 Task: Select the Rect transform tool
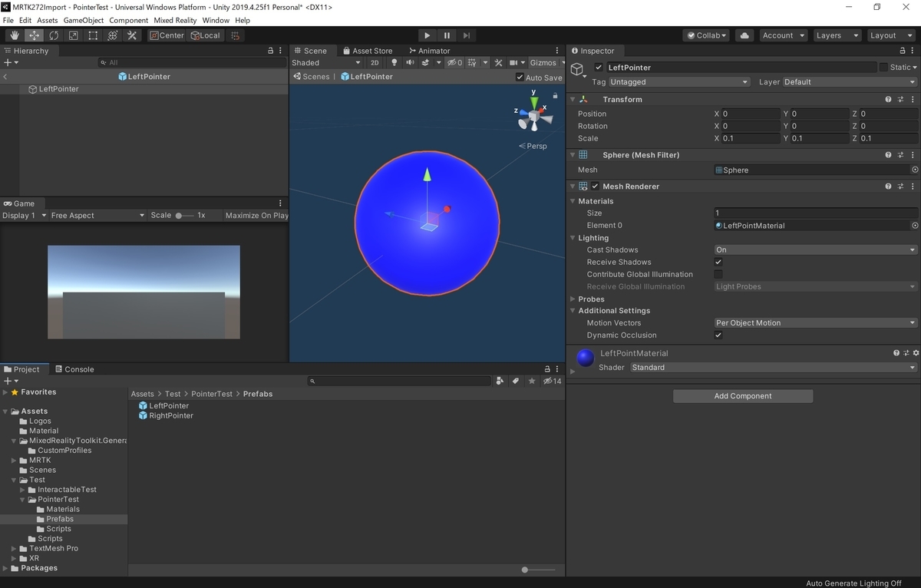tap(93, 35)
